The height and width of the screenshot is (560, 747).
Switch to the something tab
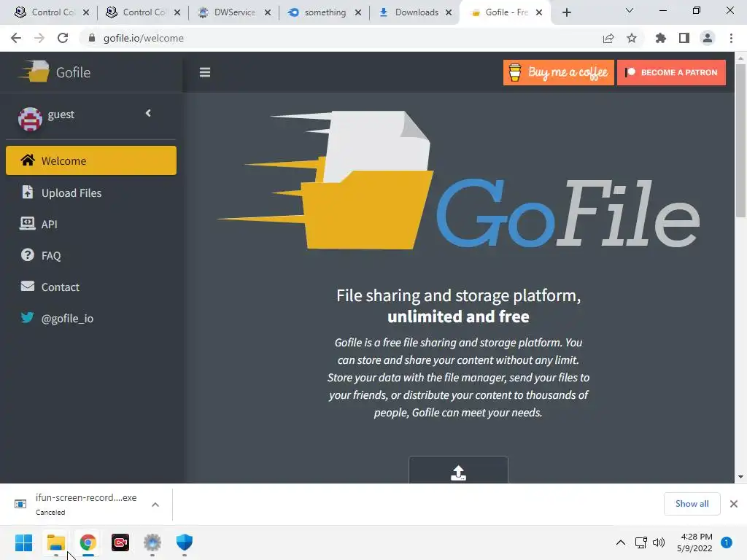point(325,12)
